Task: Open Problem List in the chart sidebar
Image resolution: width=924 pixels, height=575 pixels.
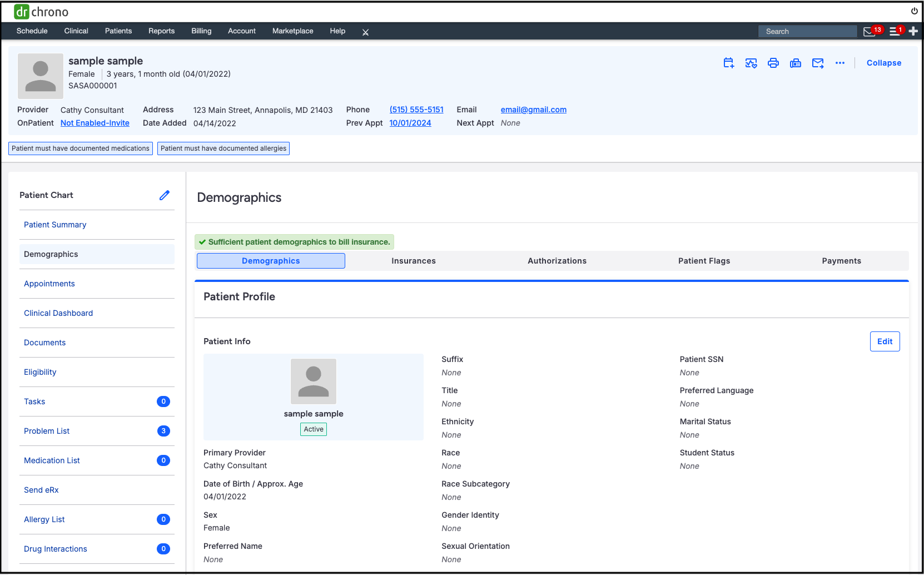Action: point(47,431)
